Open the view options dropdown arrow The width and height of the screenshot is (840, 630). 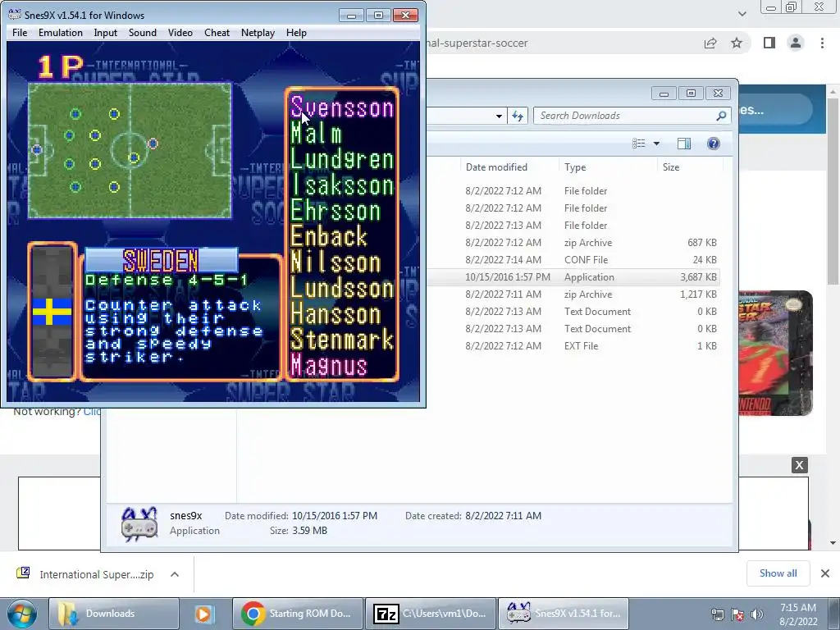coord(656,144)
